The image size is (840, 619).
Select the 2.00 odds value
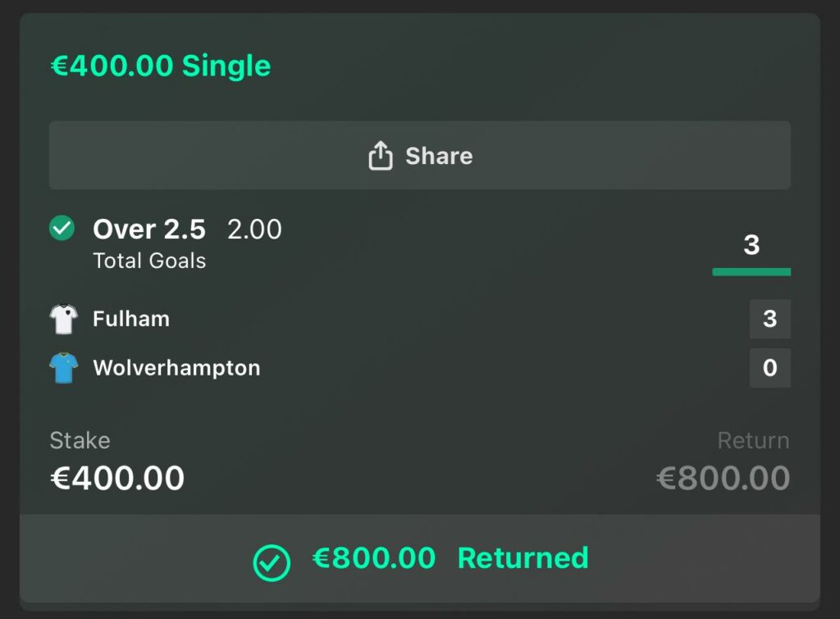click(x=255, y=230)
